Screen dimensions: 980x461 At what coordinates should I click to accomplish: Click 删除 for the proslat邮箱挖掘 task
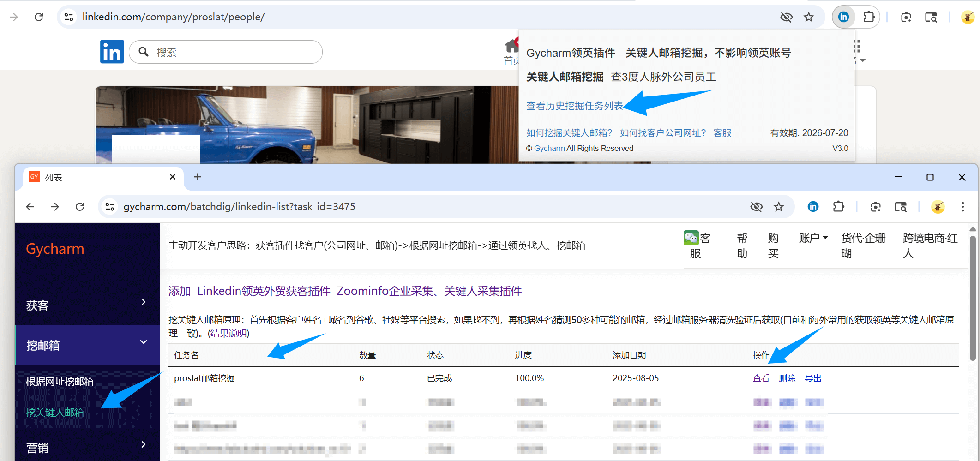pyautogui.click(x=787, y=378)
